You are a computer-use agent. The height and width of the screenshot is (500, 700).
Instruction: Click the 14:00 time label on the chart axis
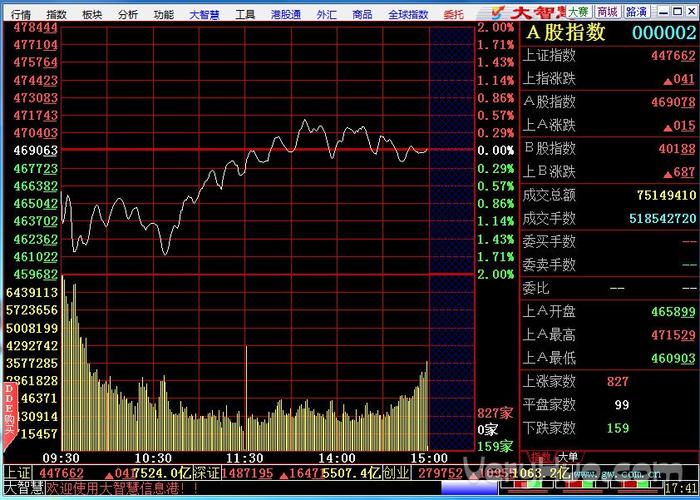[337, 458]
